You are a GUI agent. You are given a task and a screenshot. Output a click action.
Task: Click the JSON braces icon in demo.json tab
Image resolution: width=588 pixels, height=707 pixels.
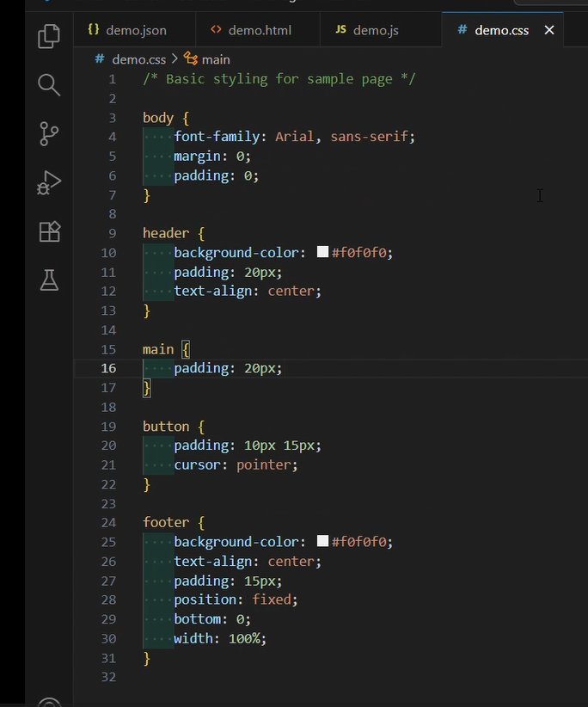tap(93, 30)
